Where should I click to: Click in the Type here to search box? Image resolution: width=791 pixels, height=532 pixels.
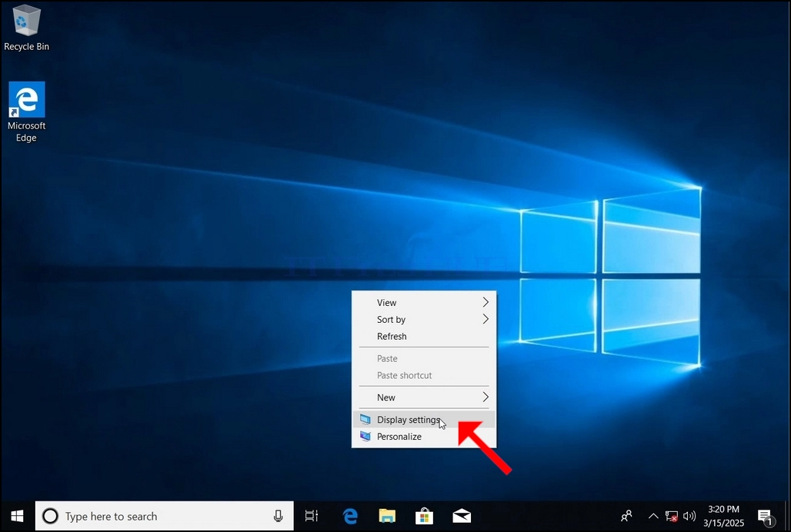click(164, 516)
